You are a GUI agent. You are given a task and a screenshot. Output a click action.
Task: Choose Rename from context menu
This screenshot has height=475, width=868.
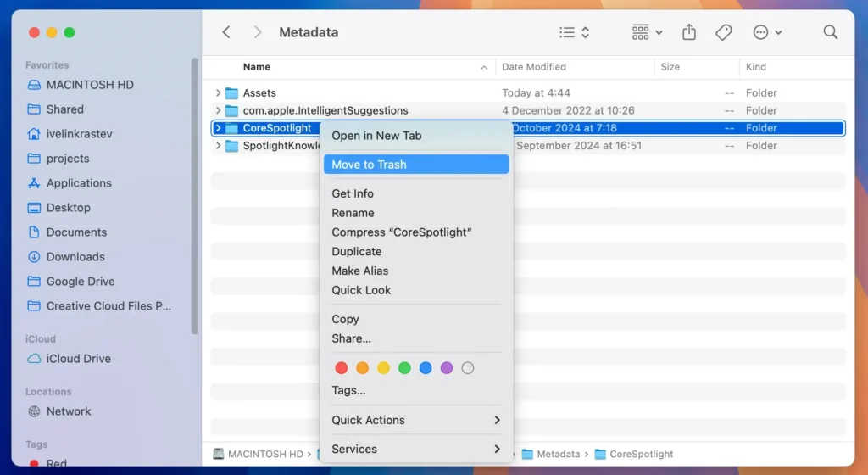(416, 213)
